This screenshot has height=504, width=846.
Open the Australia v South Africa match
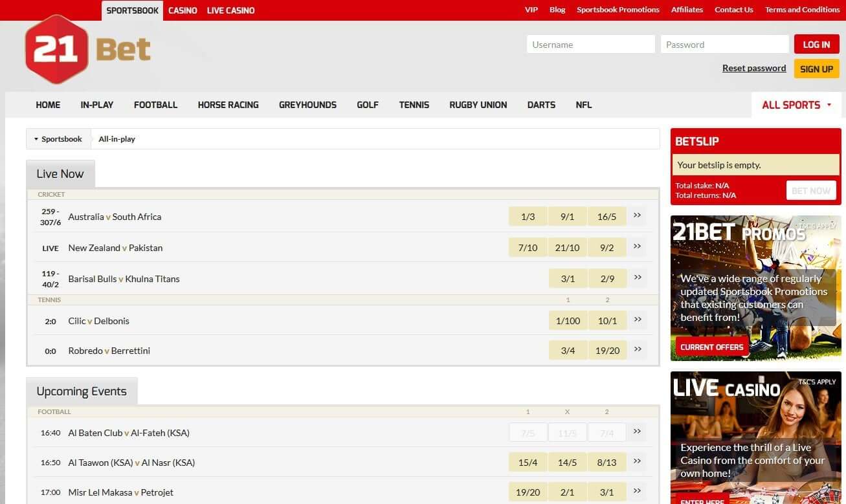pos(115,217)
